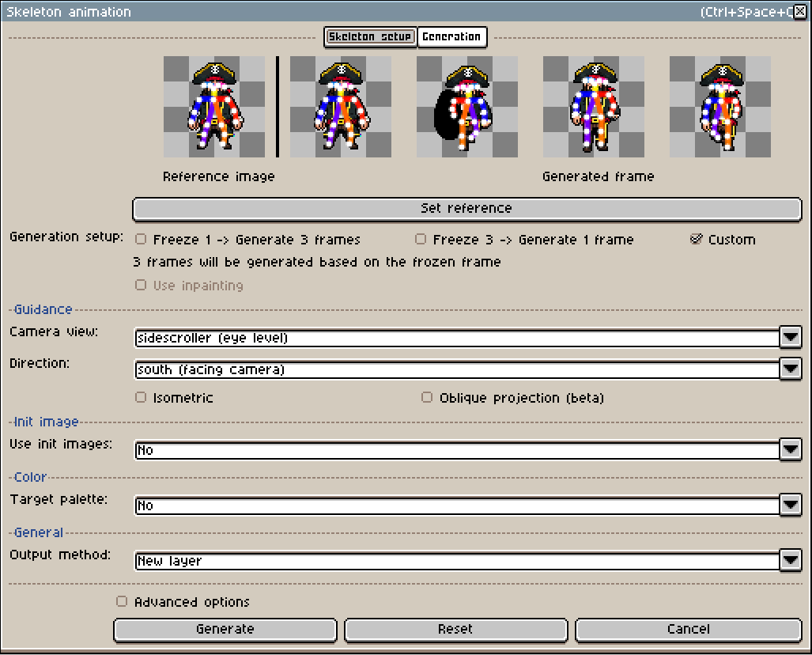The image size is (812, 655).
Task: Enable Freeze 3 -> Generate 1 frame
Action: pyautogui.click(x=420, y=239)
